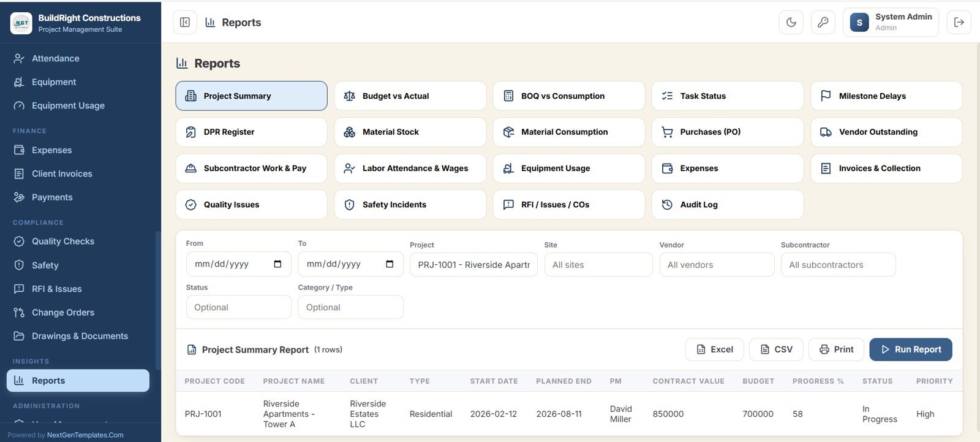
Task: Print the Project Summary Report
Action: 836,349
